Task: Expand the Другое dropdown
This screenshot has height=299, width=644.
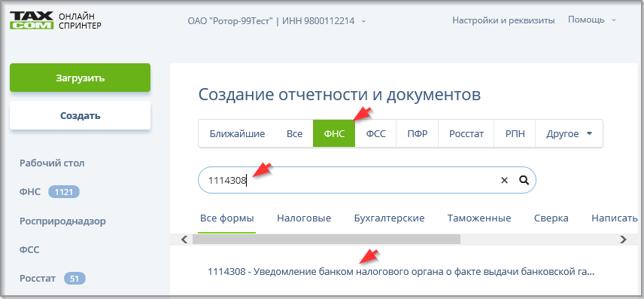Action: pyautogui.click(x=569, y=133)
